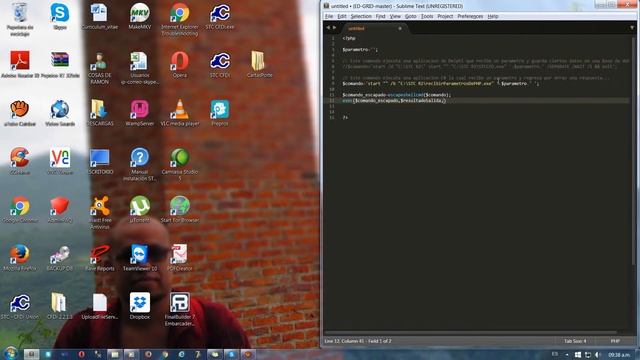640x360 pixels.
Task: Open the Find menu
Action: tap(380, 16)
